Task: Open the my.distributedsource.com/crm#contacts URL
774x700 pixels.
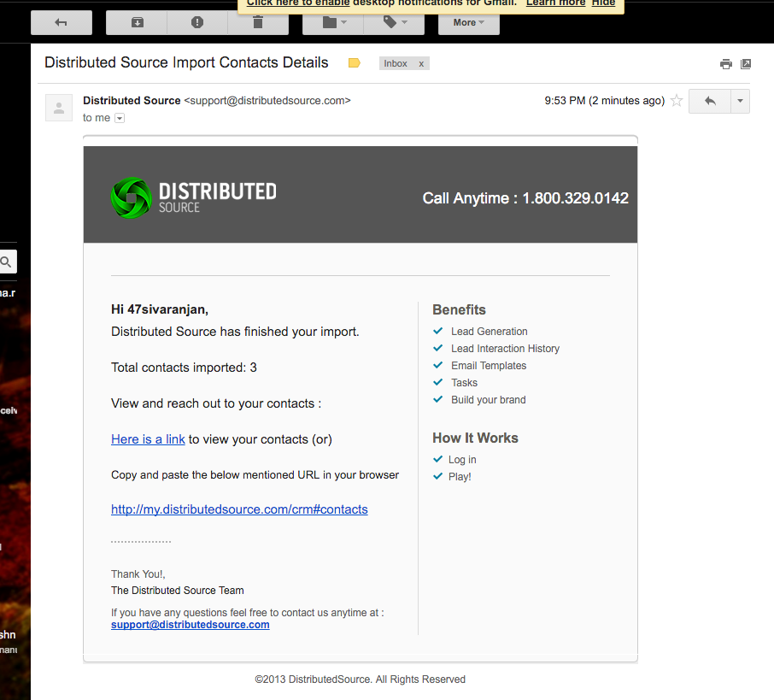Action: point(239,509)
